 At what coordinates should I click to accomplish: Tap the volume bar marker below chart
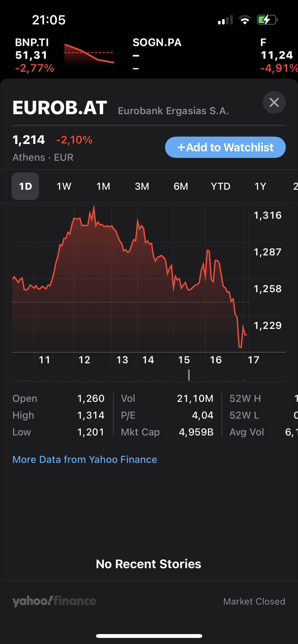pos(189,375)
